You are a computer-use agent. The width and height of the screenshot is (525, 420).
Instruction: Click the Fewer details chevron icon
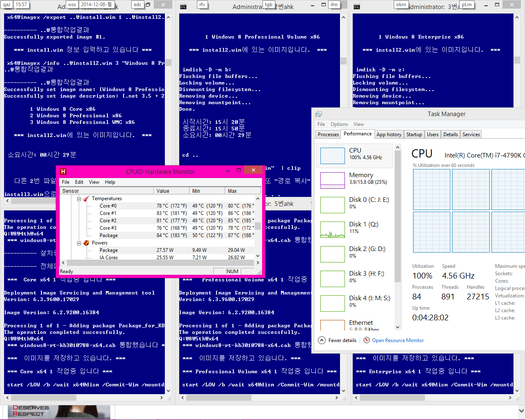(322, 340)
